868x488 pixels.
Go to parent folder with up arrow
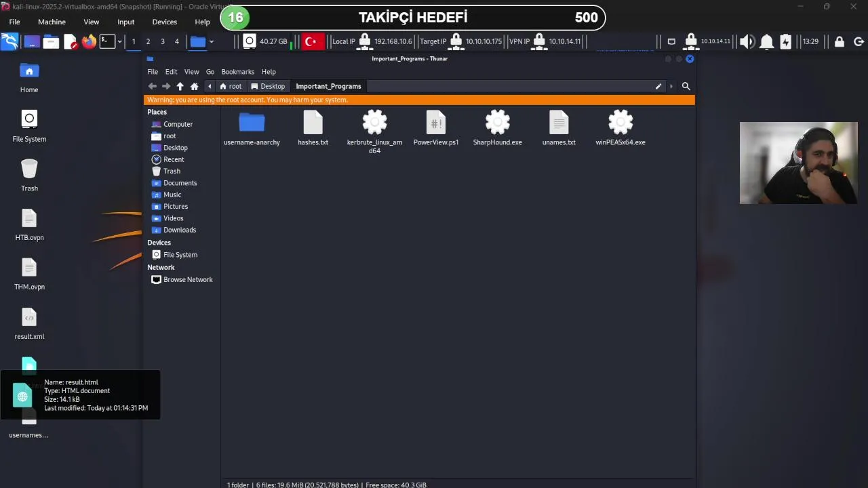tap(180, 86)
